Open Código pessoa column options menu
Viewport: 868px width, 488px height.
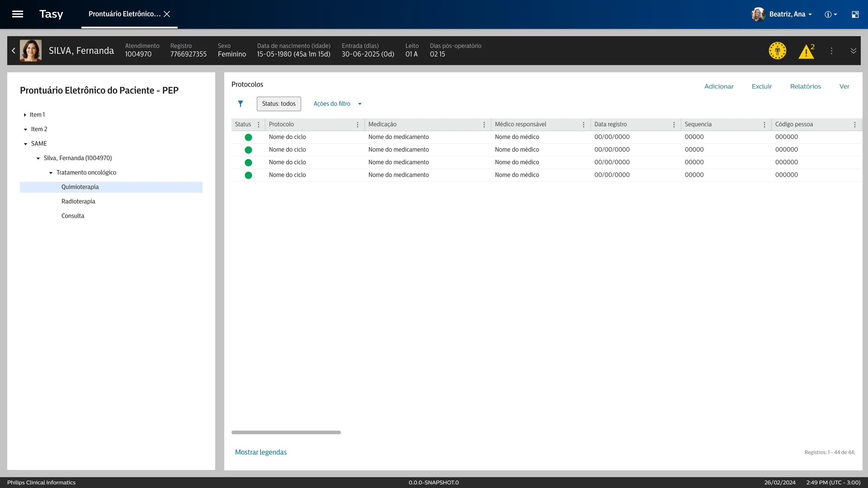(855, 124)
